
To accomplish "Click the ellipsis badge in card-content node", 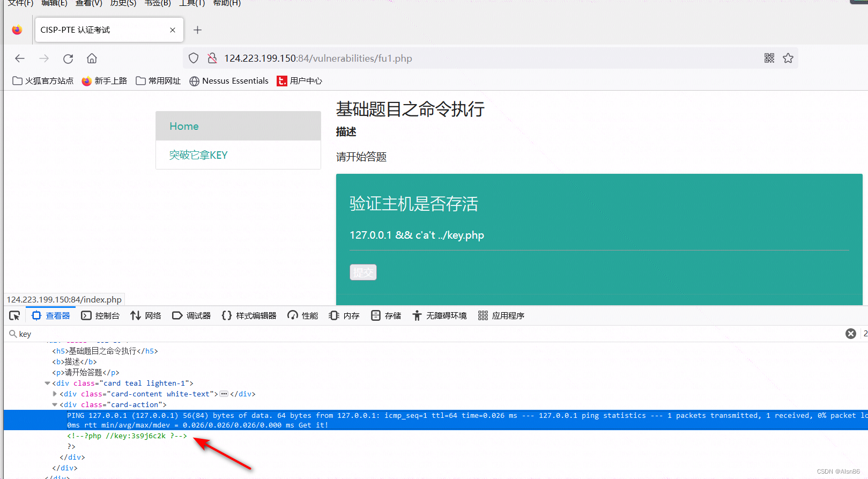I will click(224, 394).
